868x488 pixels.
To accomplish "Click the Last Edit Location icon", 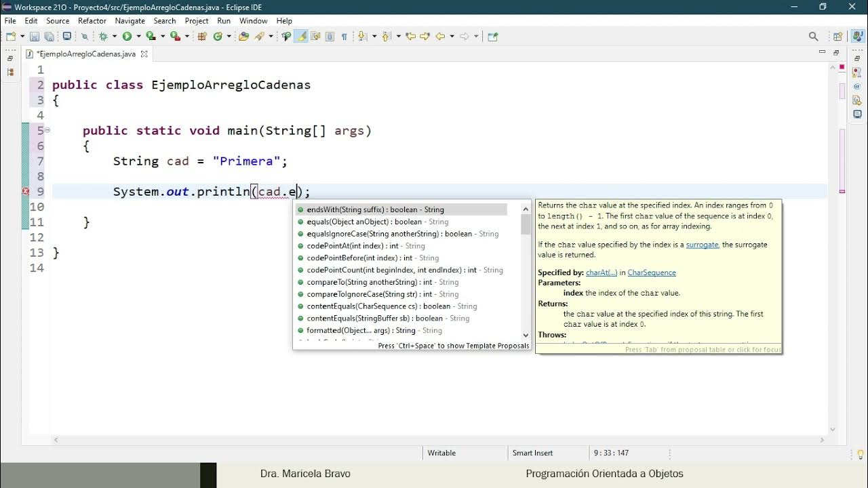I will 410,37.
